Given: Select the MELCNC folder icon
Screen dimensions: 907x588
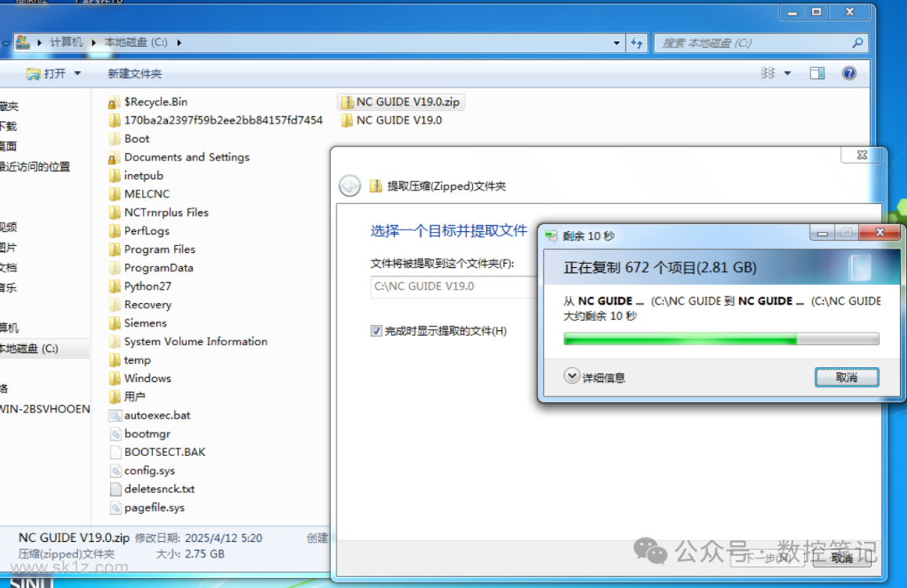Looking at the screenshot, I should coord(114,194).
